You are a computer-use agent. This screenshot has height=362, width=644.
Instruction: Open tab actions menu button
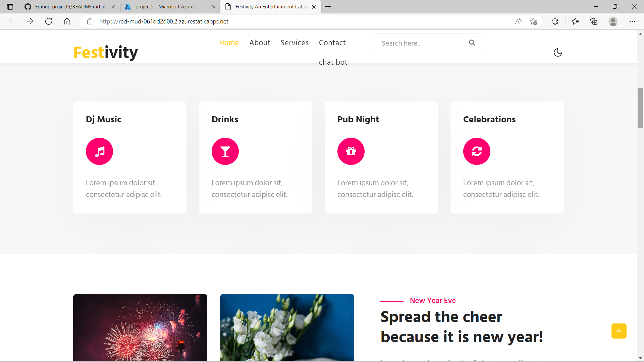click(10, 7)
